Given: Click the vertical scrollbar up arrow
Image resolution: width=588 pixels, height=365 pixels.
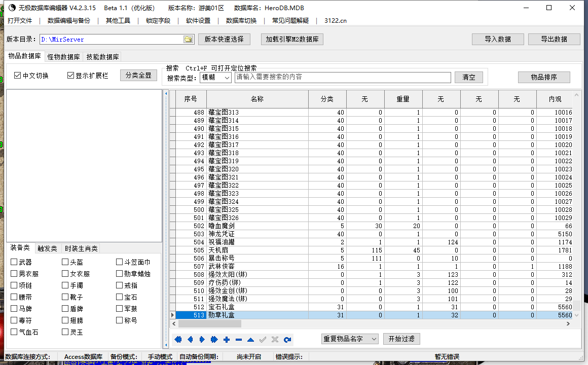Looking at the screenshot, I should pos(576,95).
